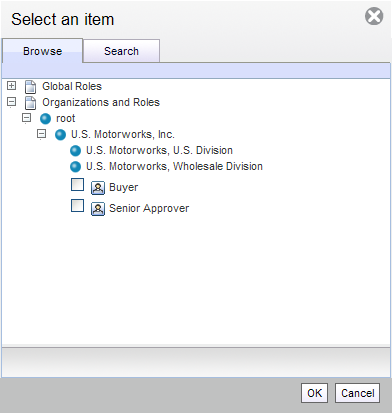
Task: Collapse the U.S. Motorworks, Inc. node
Action: 41,134
